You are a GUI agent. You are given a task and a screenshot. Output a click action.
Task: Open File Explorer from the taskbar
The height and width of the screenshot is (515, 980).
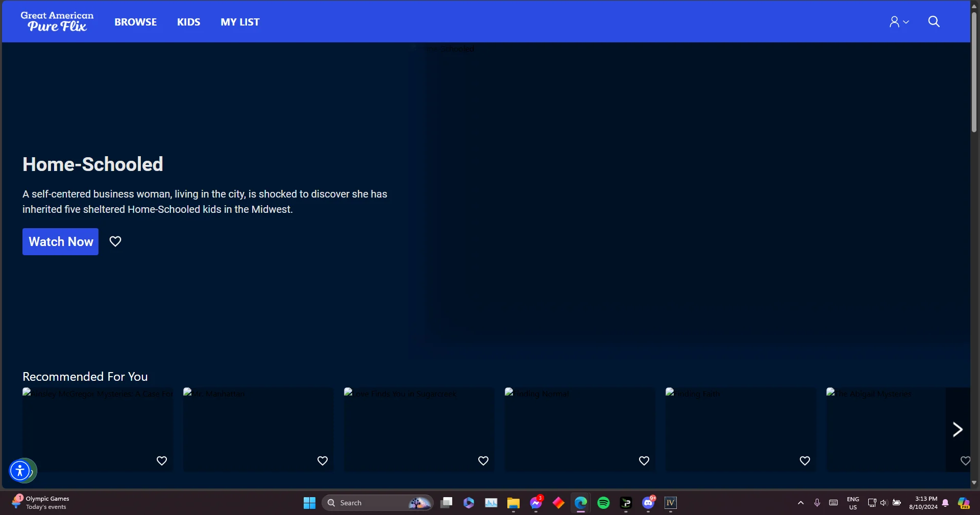coord(513,503)
